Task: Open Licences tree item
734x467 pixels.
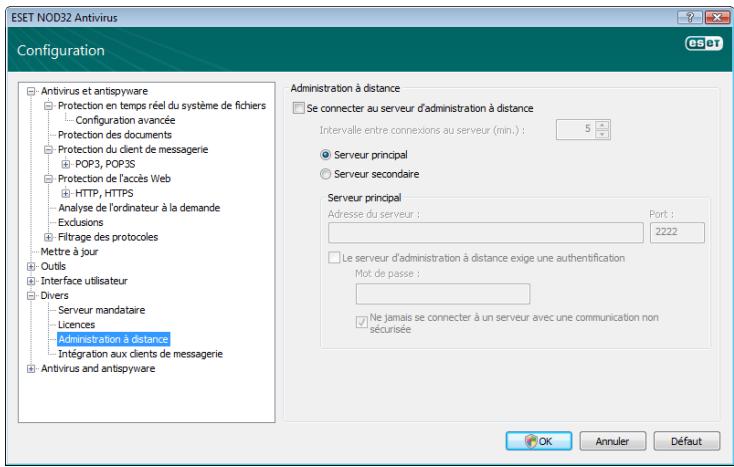Action: tap(76, 325)
